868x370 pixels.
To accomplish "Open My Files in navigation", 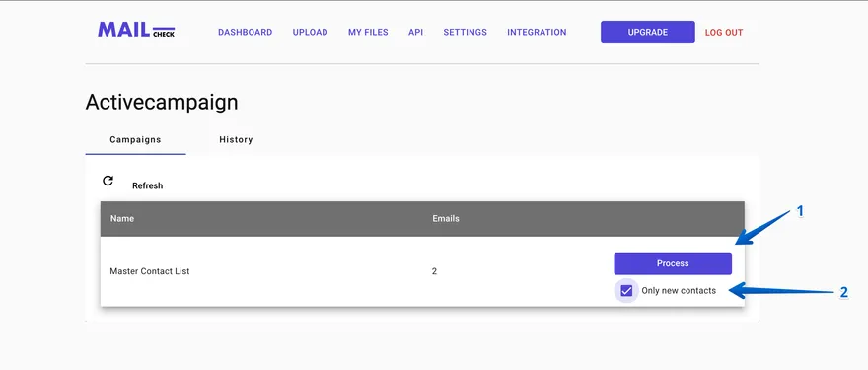I will pyautogui.click(x=368, y=33).
